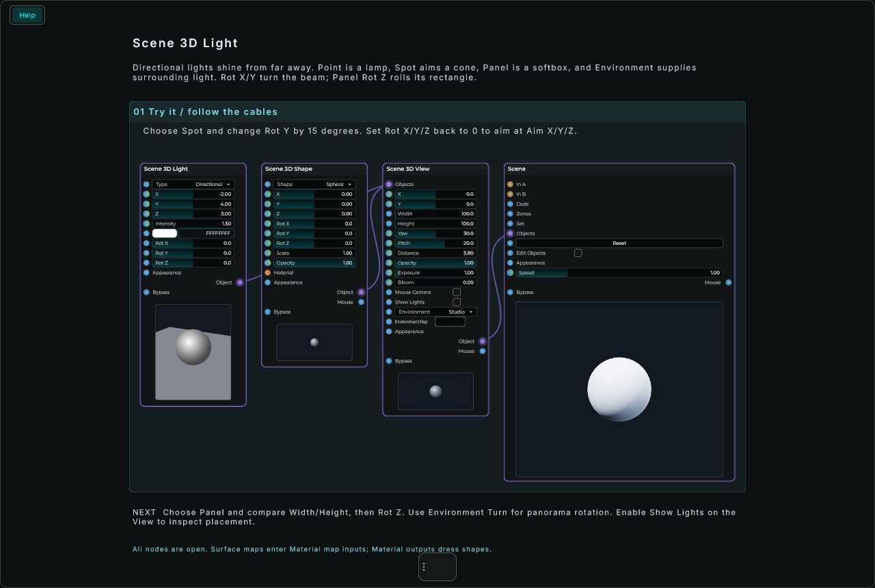
Task: Enable the Mouse Camera checkbox
Action: 457,293
